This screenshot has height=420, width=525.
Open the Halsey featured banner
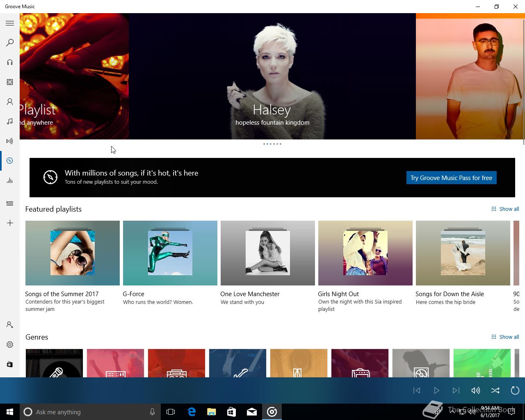pos(272,76)
